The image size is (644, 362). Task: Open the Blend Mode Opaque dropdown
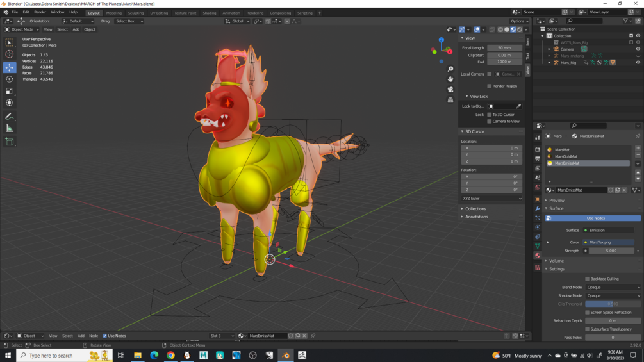613,287
